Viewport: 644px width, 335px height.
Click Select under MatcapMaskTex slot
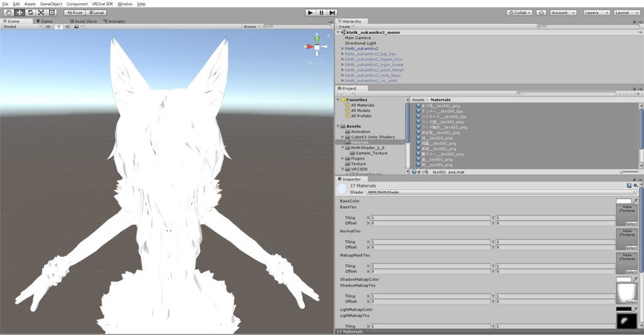(631, 272)
